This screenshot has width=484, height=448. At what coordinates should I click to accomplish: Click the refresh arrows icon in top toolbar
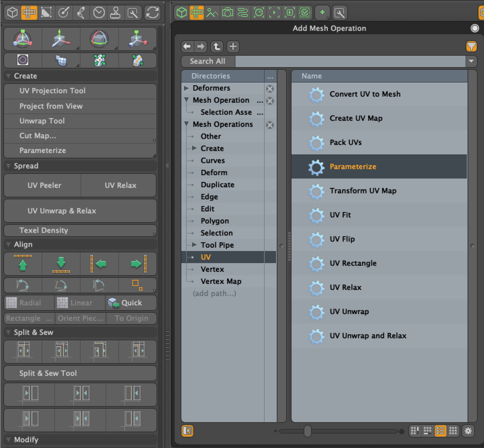click(x=152, y=13)
